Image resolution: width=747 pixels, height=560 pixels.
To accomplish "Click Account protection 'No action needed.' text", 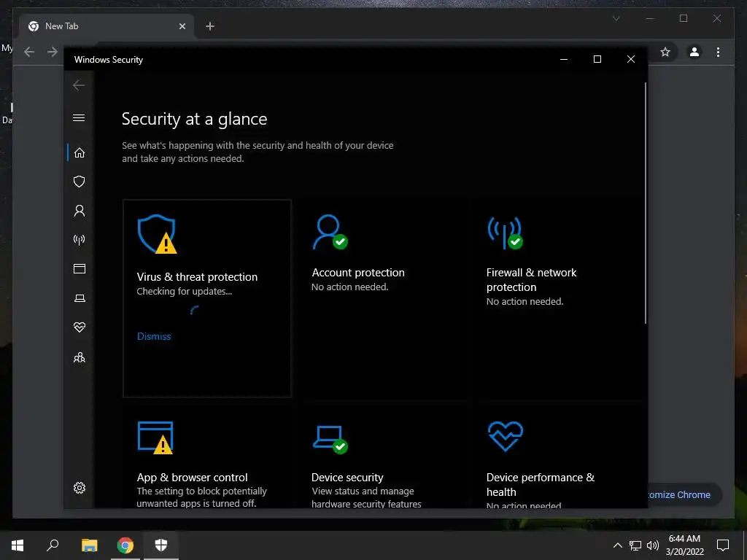I will pos(349,287).
